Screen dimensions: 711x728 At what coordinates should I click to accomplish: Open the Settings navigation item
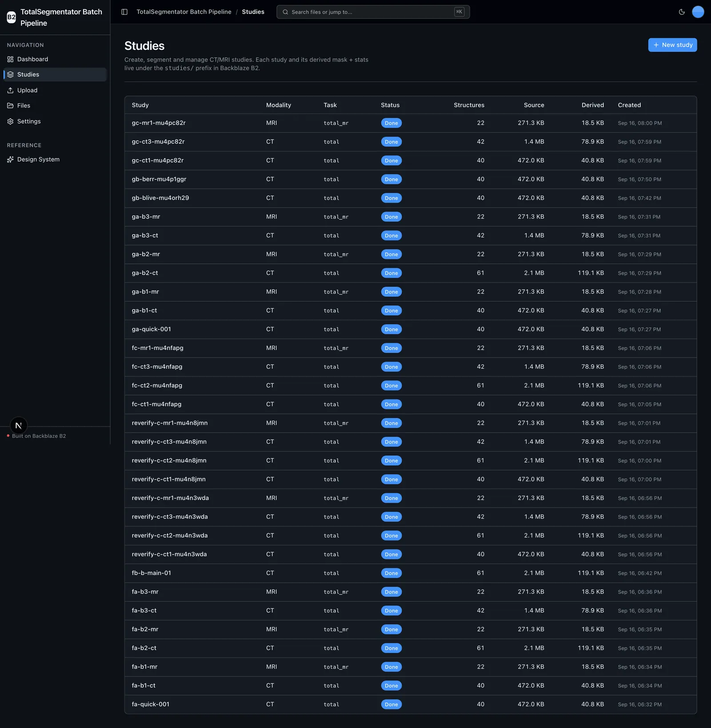click(x=55, y=121)
